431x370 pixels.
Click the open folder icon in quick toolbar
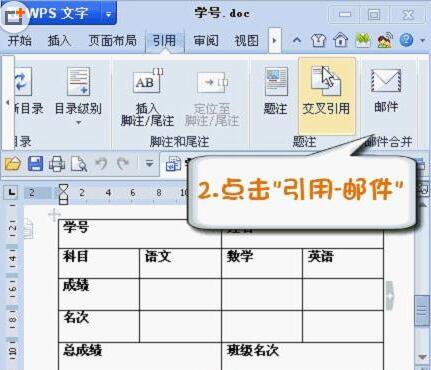coord(13,164)
